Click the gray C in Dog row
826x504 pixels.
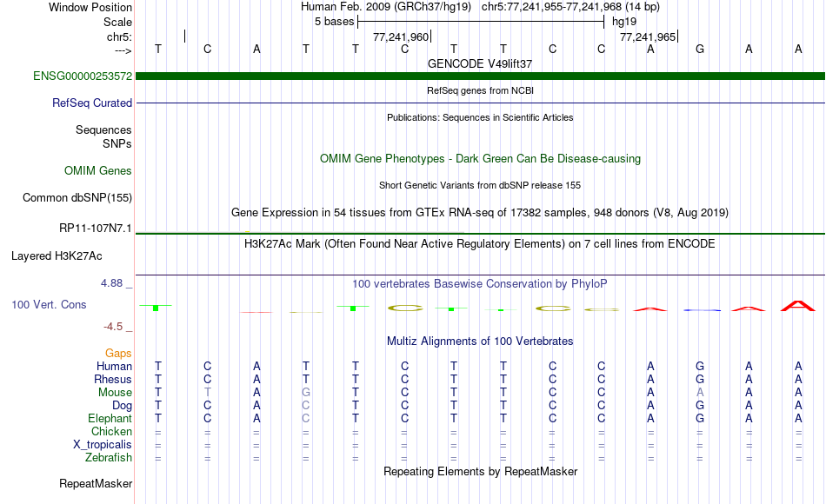click(306, 406)
